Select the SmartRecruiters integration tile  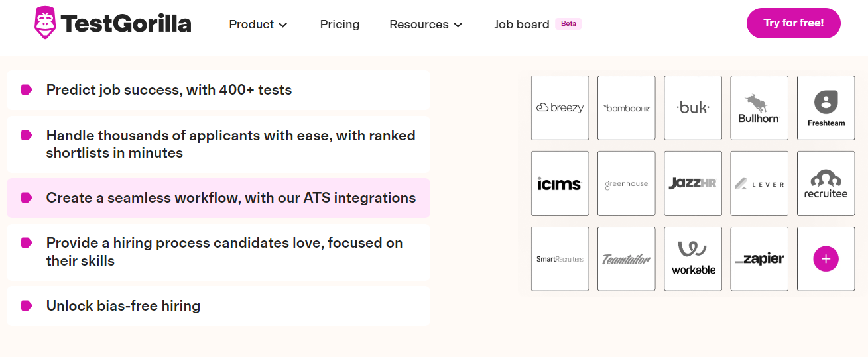560,259
